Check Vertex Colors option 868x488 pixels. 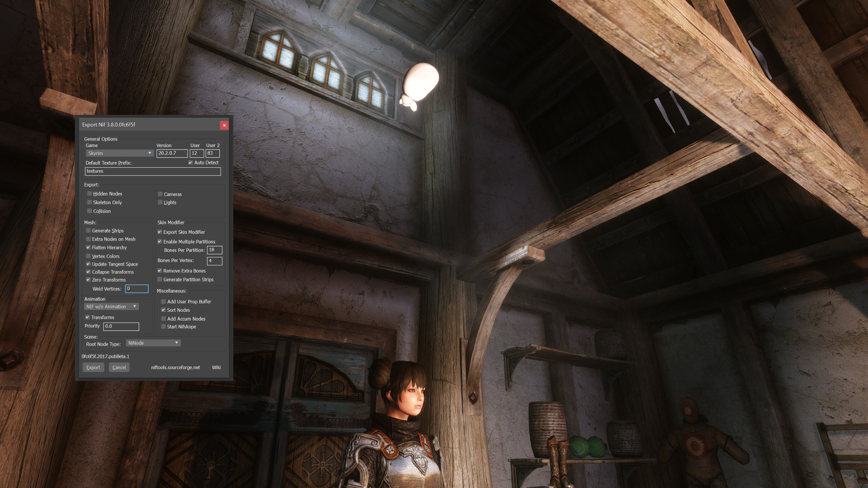coord(89,256)
